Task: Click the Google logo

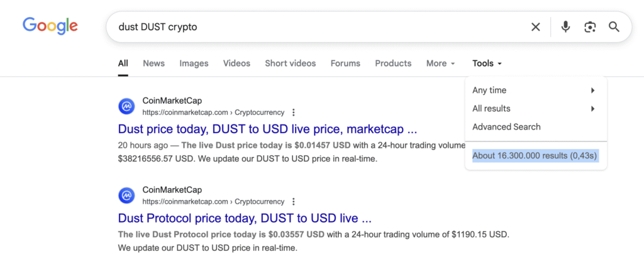Action: 50,26
